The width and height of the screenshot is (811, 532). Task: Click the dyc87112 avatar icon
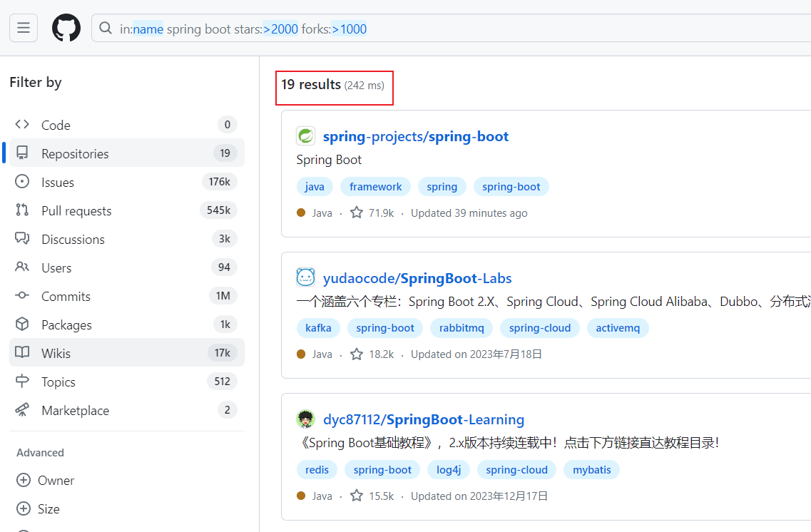(x=306, y=419)
